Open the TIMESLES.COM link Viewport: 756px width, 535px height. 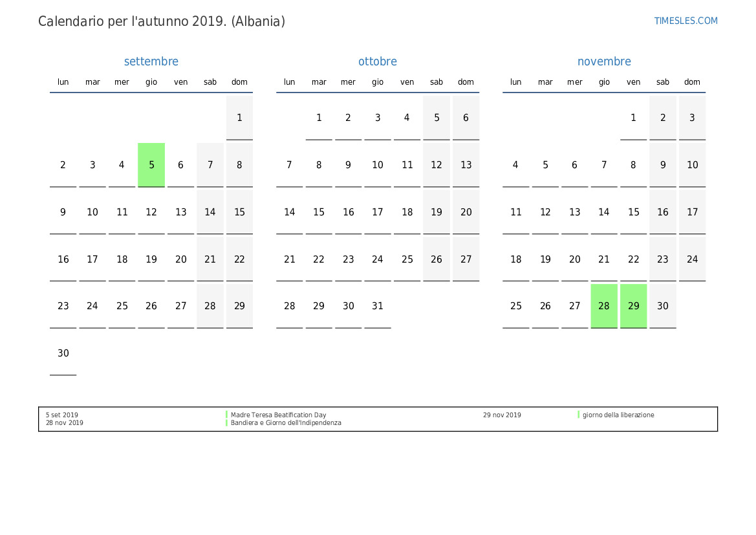point(686,21)
